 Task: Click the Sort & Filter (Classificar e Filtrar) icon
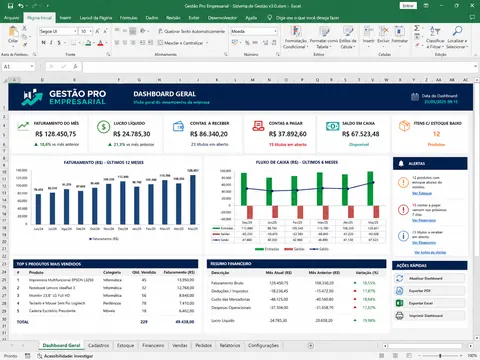435,32
